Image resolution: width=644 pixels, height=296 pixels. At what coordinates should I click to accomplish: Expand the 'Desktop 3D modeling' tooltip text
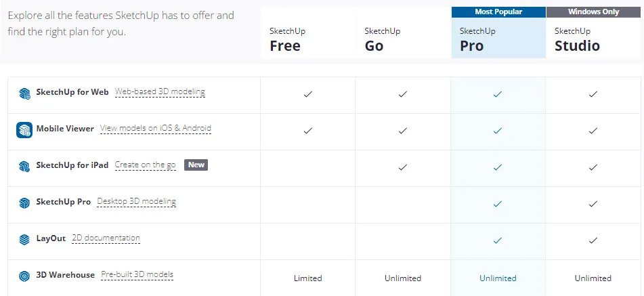136,202
